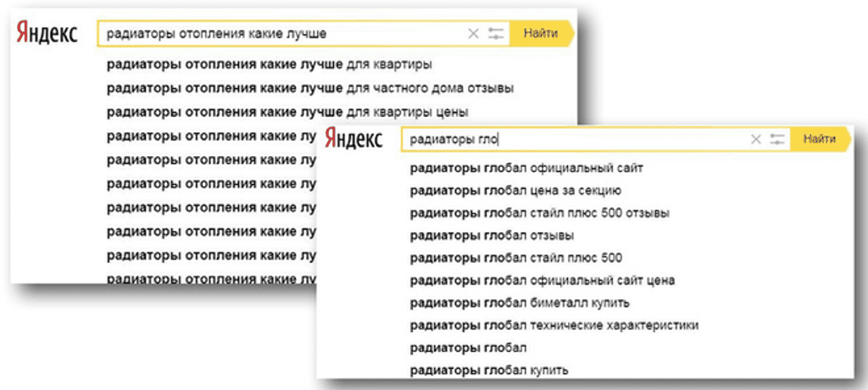Click the Яндекс logo in the left window
The image size is (868, 390).
coord(47,33)
